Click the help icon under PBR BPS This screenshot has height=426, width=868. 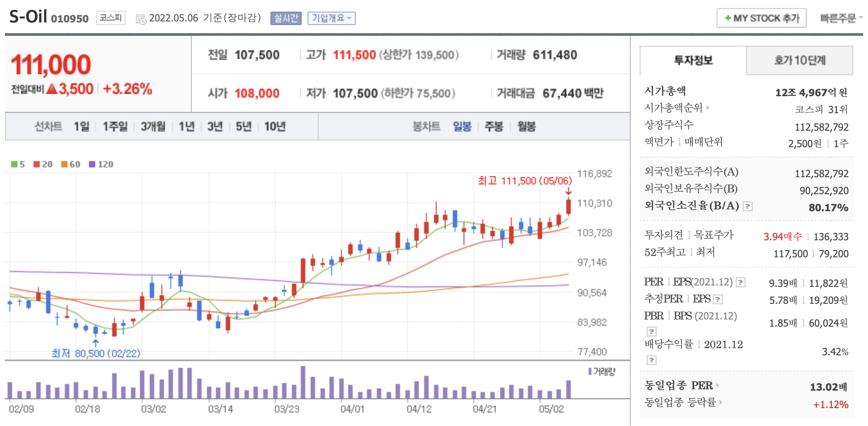pyautogui.click(x=652, y=332)
